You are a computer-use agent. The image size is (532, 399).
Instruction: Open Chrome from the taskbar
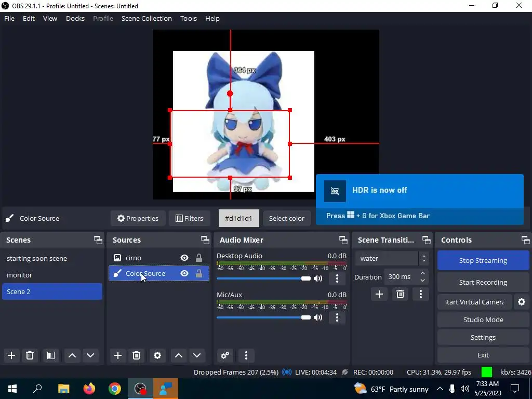coord(115,389)
